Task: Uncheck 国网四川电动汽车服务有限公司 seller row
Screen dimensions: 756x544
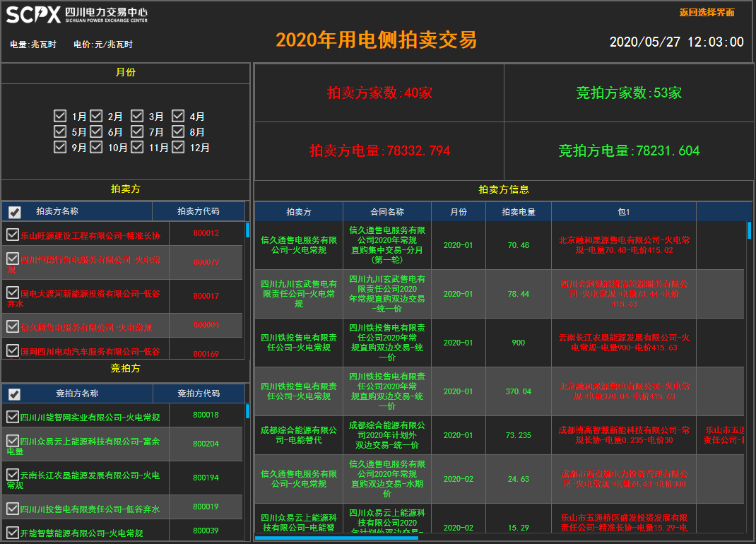Action: (13, 350)
